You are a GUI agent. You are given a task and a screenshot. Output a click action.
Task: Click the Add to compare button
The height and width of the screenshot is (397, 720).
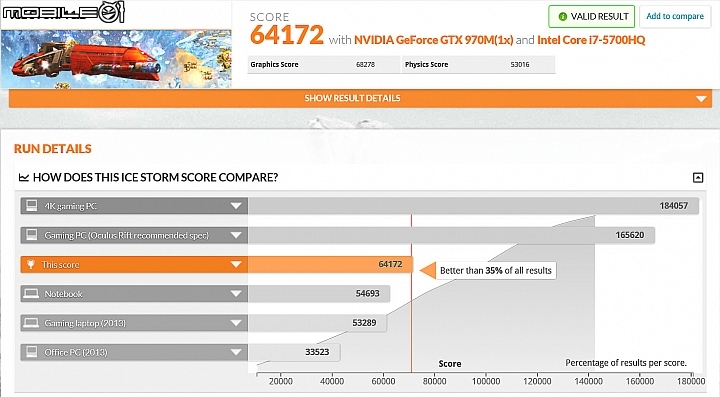675,17
